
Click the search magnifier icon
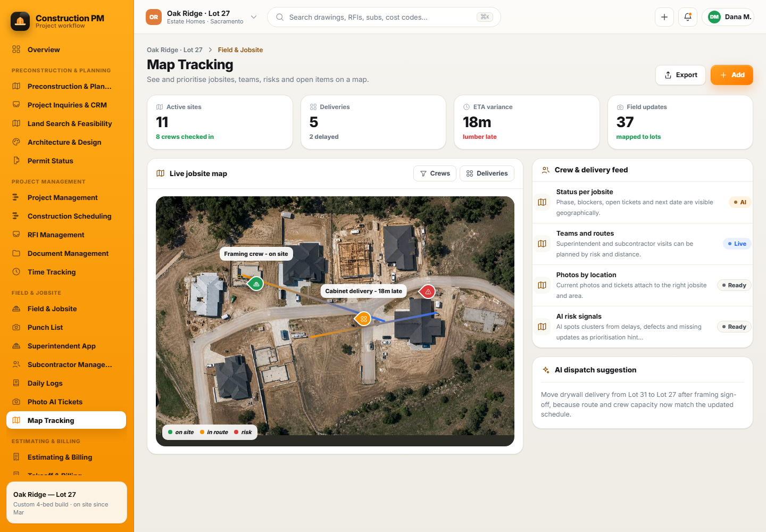coord(280,17)
